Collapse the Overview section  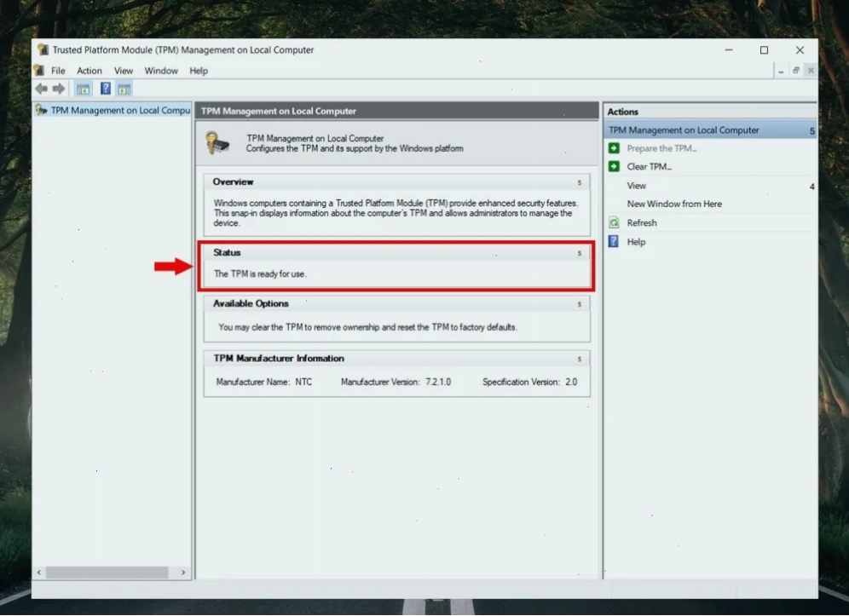point(580,182)
